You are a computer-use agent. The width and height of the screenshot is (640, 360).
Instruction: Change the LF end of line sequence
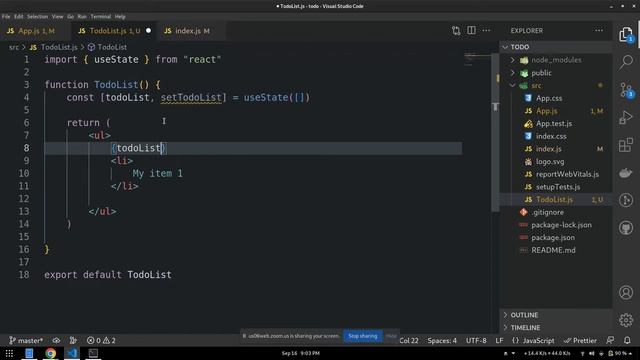tap(499, 340)
